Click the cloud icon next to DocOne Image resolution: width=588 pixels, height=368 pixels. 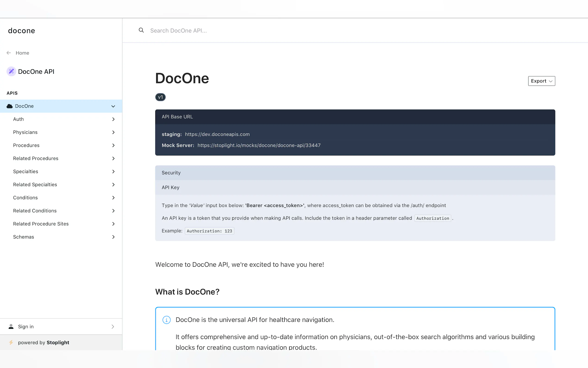coord(9,106)
